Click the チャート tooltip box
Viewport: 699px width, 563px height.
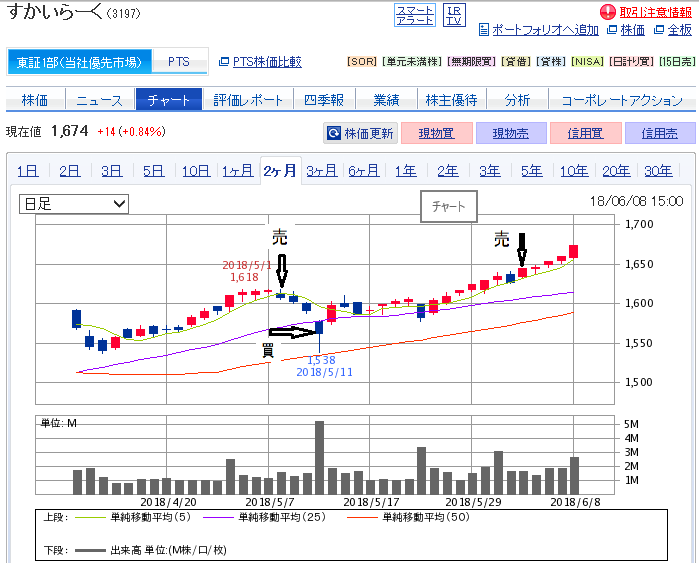pyautogui.click(x=448, y=206)
